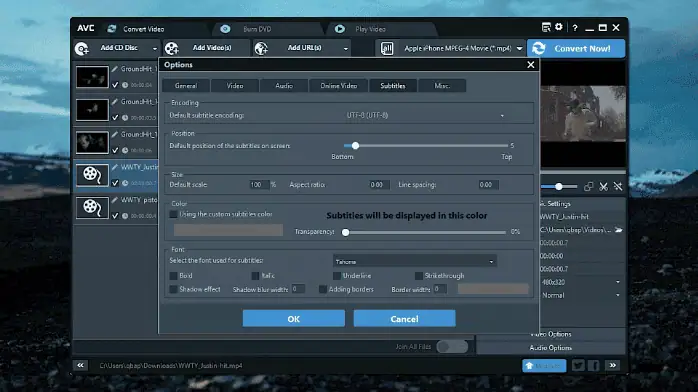
Task: Click the Cancel button
Action: coord(404,319)
